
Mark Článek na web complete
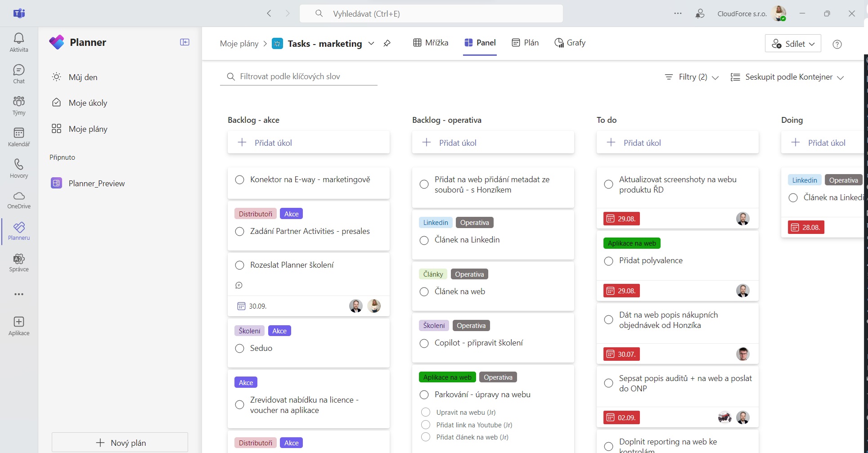tap(424, 292)
